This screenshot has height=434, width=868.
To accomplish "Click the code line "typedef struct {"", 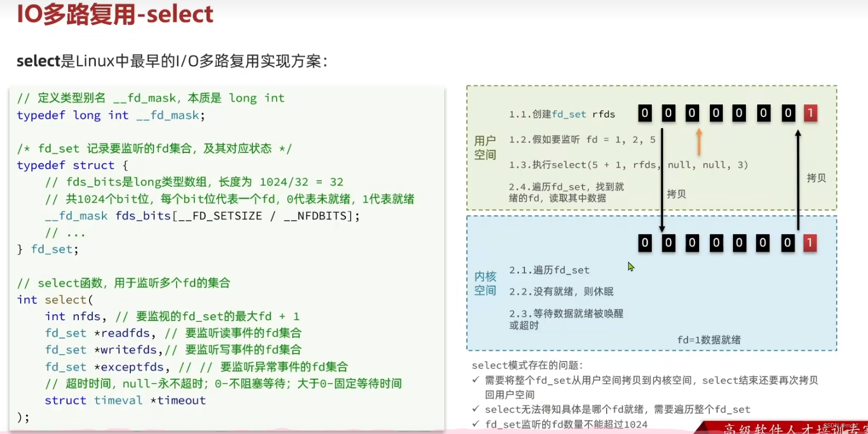I will pos(72,165).
